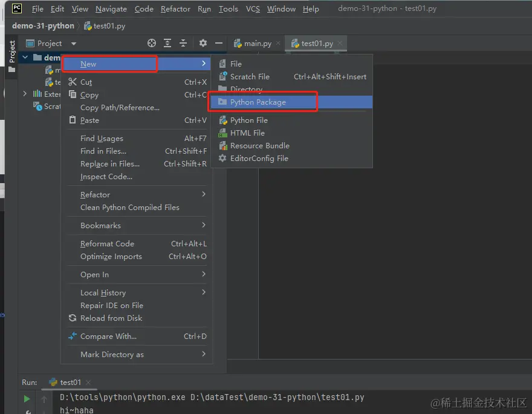Image resolution: width=532 pixels, height=414 pixels.
Task: Open the File menu
Action: tap(37, 9)
